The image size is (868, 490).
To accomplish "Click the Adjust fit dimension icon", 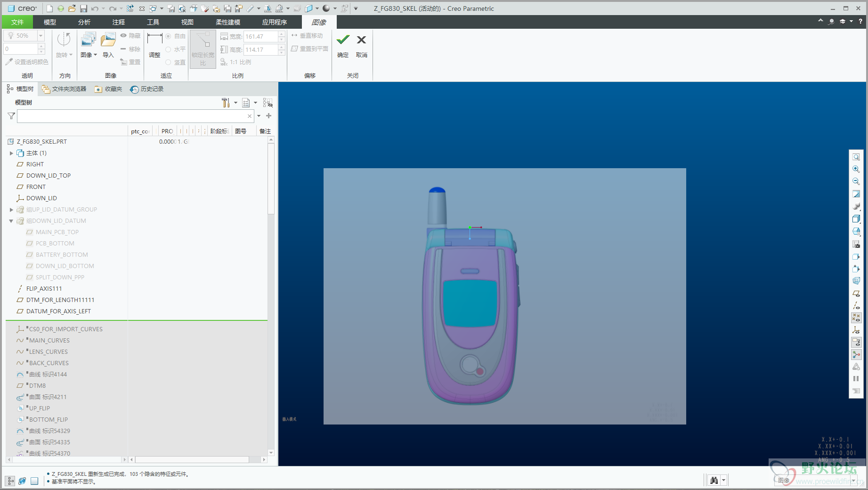I will tap(154, 39).
